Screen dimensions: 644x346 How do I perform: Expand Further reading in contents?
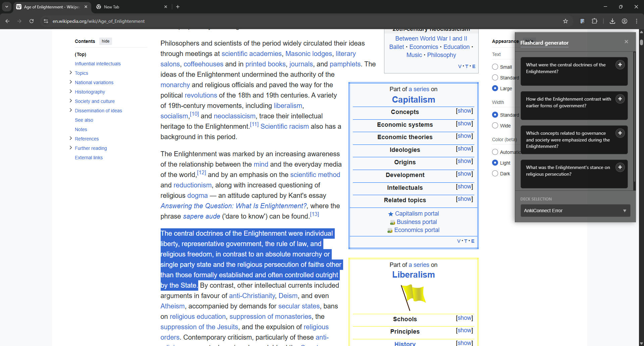(x=70, y=148)
